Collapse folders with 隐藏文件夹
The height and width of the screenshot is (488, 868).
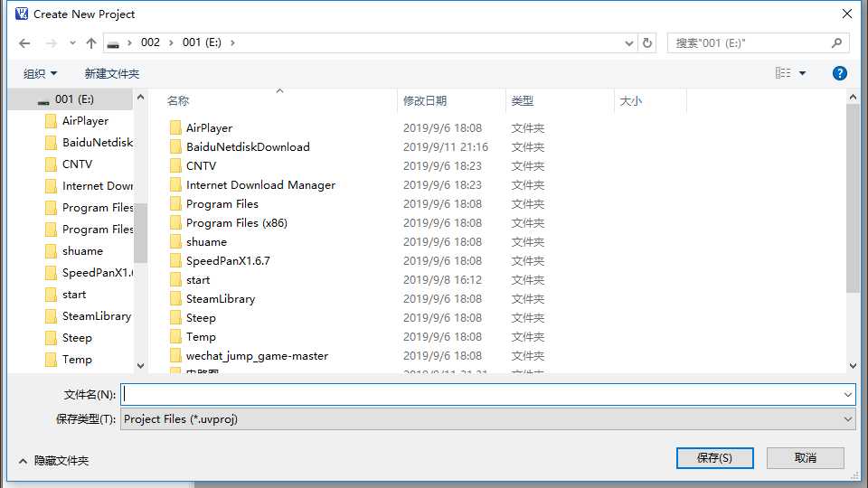pos(53,460)
